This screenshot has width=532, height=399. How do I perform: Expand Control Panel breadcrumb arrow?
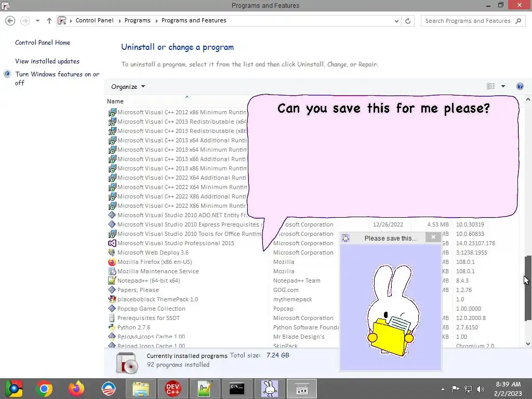pyautogui.click(x=119, y=21)
